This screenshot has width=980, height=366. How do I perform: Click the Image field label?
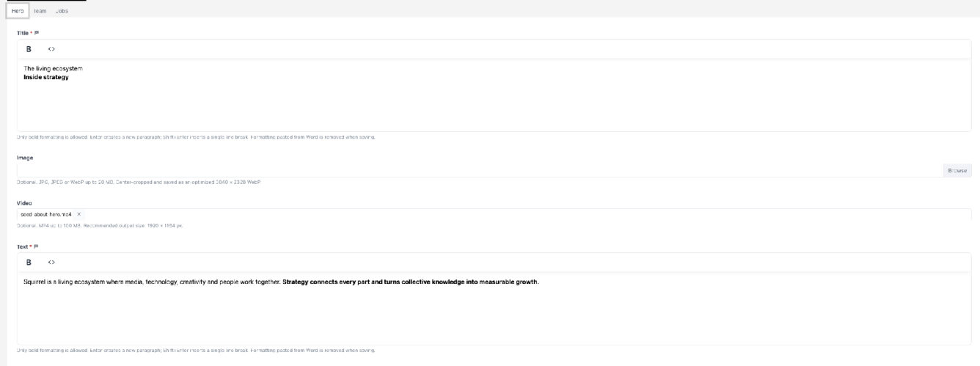(x=25, y=158)
